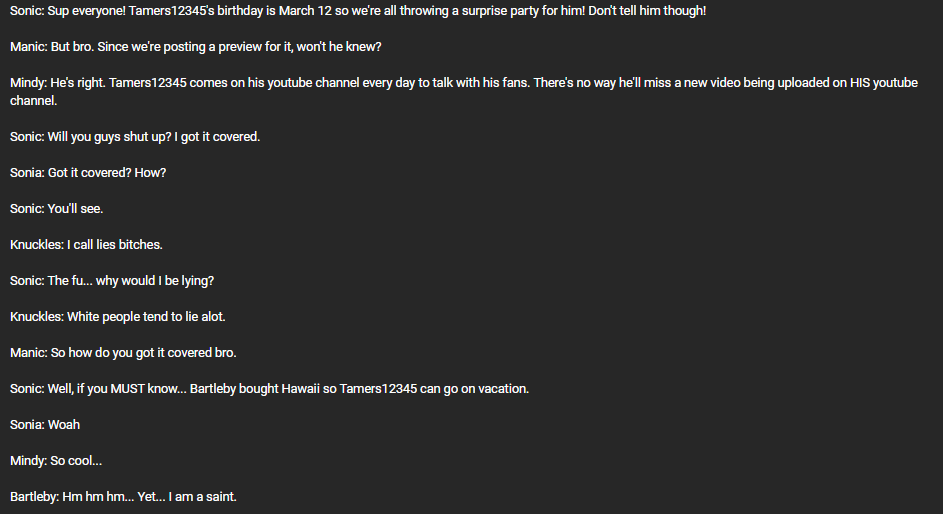Click 'Don't tell him though!' at line end
Image resolution: width=943 pixels, height=514 pixels.
[x=647, y=11]
